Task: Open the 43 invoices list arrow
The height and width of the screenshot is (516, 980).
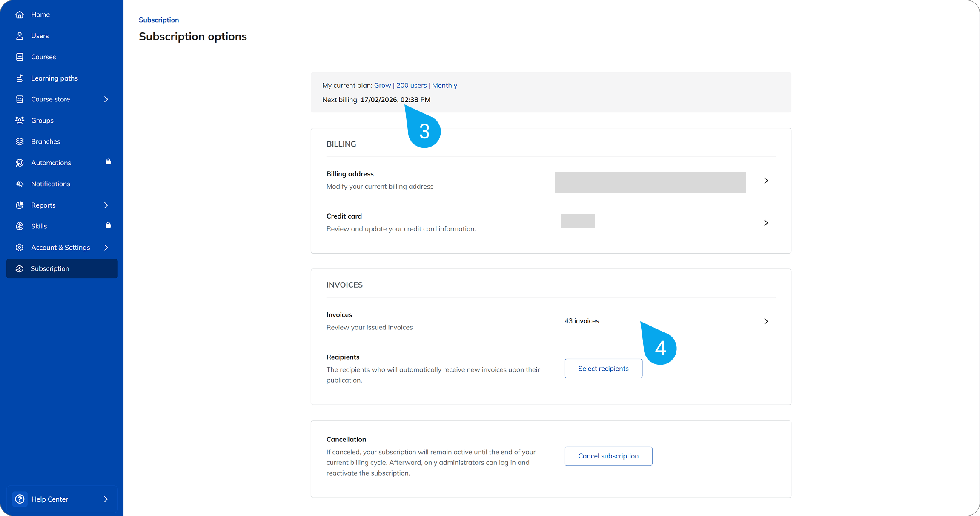Action: point(766,321)
